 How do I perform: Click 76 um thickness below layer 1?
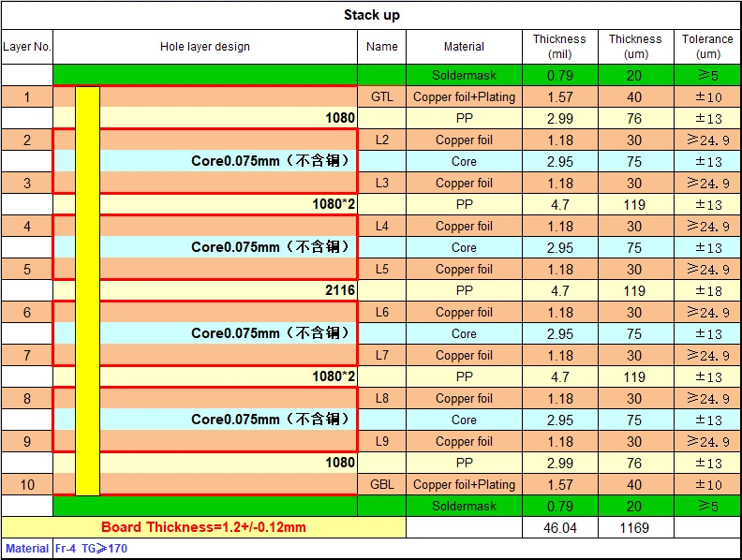635,119
